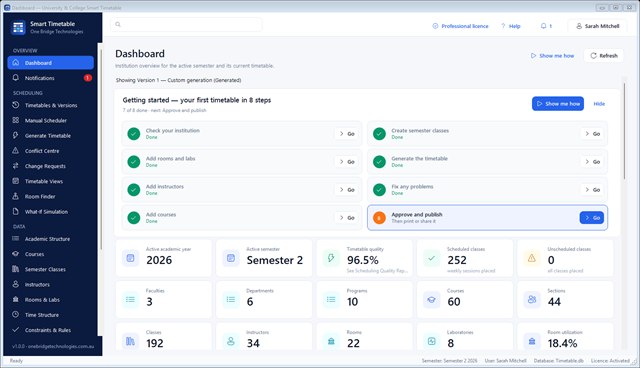Image resolution: width=640 pixels, height=368 pixels.
Task: Open Generate Timetable page
Action: (50, 135)
